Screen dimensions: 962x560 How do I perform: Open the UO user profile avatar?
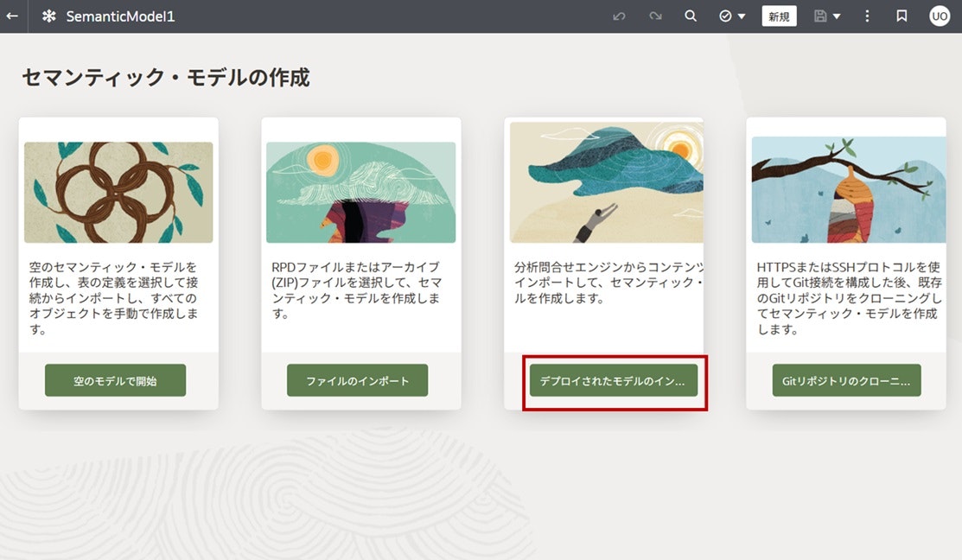[x=940, y=16]
